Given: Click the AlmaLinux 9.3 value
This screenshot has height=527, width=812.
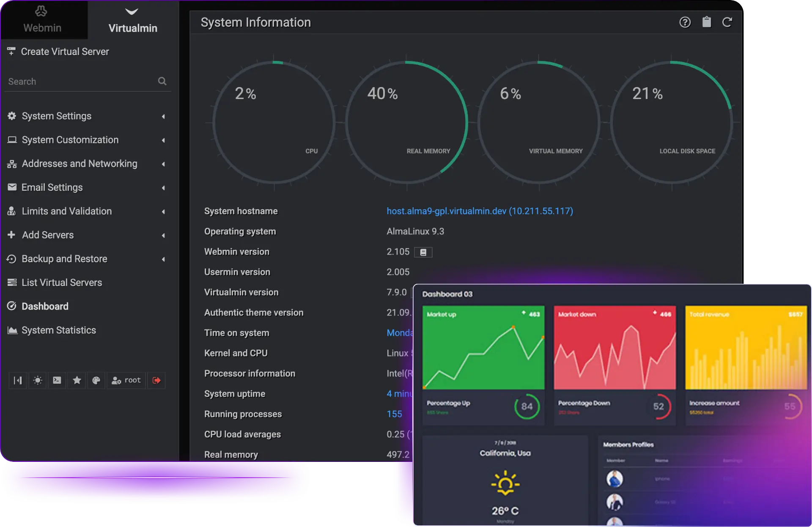Looking at the screenshot, I should 415,231.
